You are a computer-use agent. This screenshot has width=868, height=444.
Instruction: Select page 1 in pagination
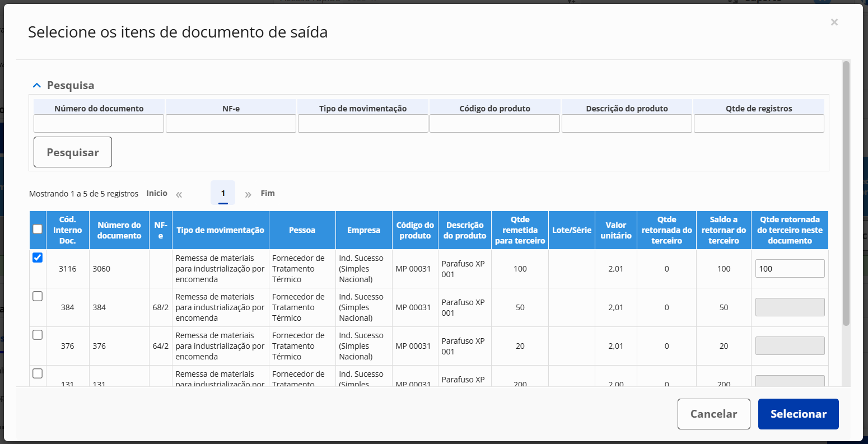[x=223, y=193]
